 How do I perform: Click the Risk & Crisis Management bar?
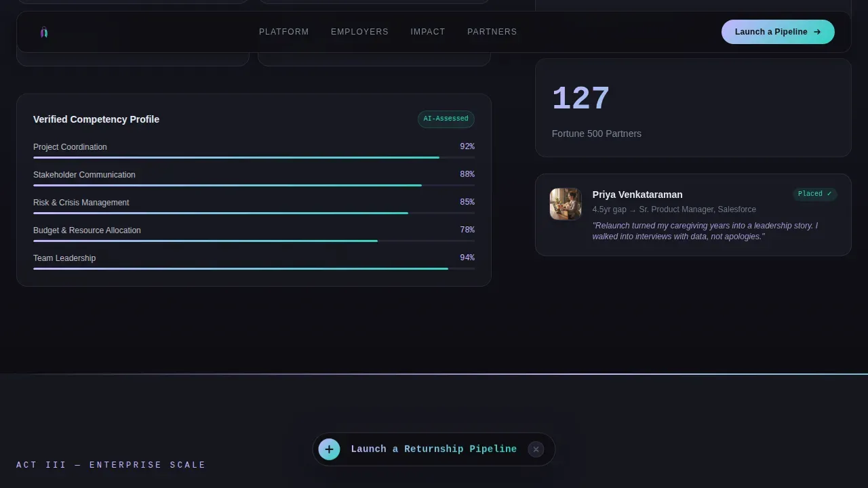coord(254,213)
